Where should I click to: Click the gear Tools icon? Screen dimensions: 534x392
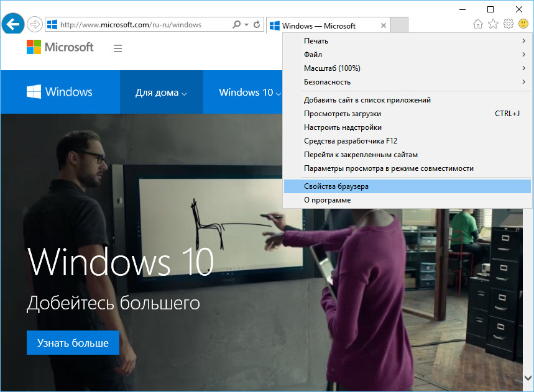click(x=508, y=24)
